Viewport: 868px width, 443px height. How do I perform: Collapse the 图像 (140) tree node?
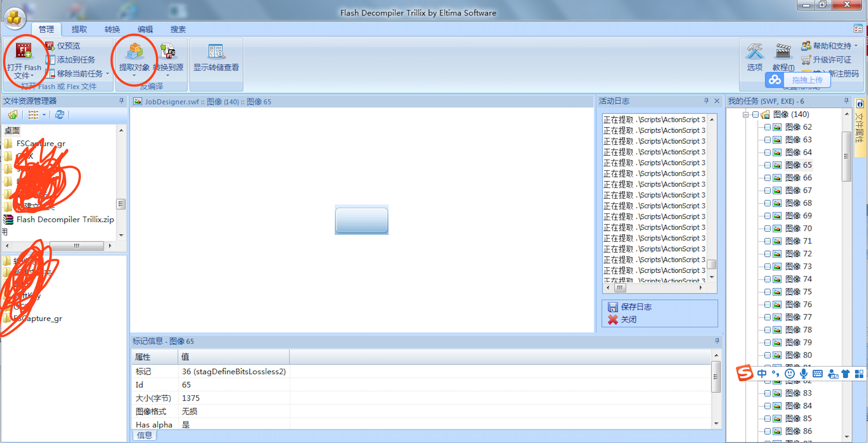coord(746,115)
